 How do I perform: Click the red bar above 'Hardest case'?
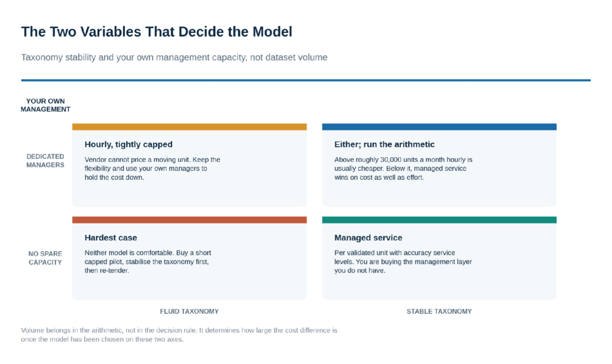click(x=189, y=220)
